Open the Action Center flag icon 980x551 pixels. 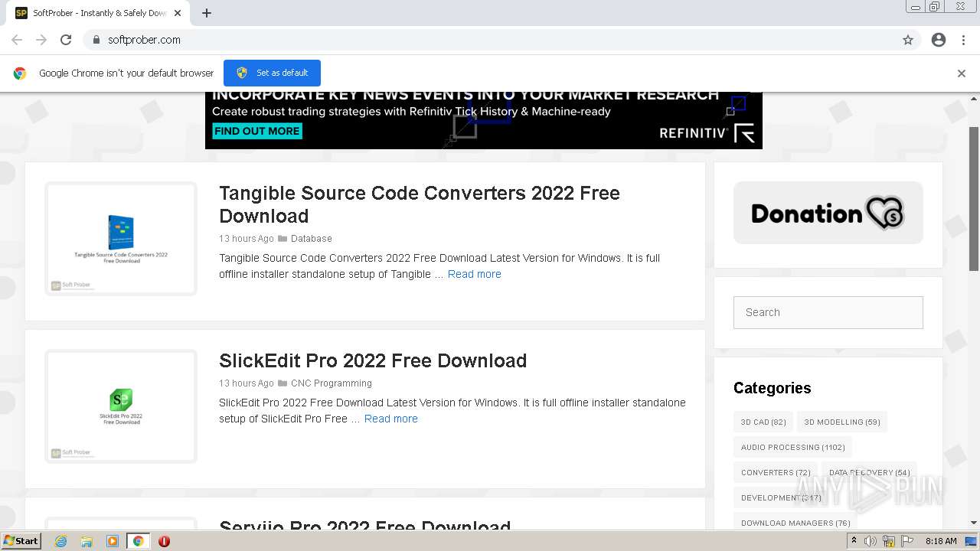(907, 541)
